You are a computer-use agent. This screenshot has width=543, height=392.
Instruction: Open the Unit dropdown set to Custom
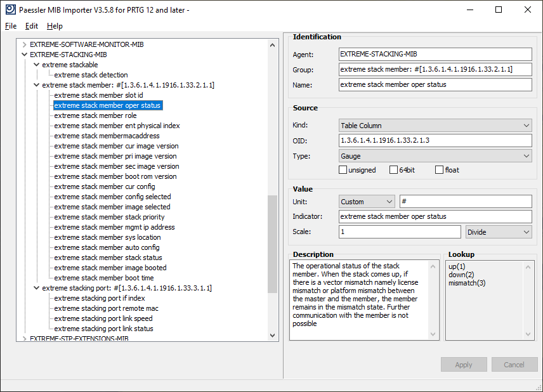click(x=367, y=202)
